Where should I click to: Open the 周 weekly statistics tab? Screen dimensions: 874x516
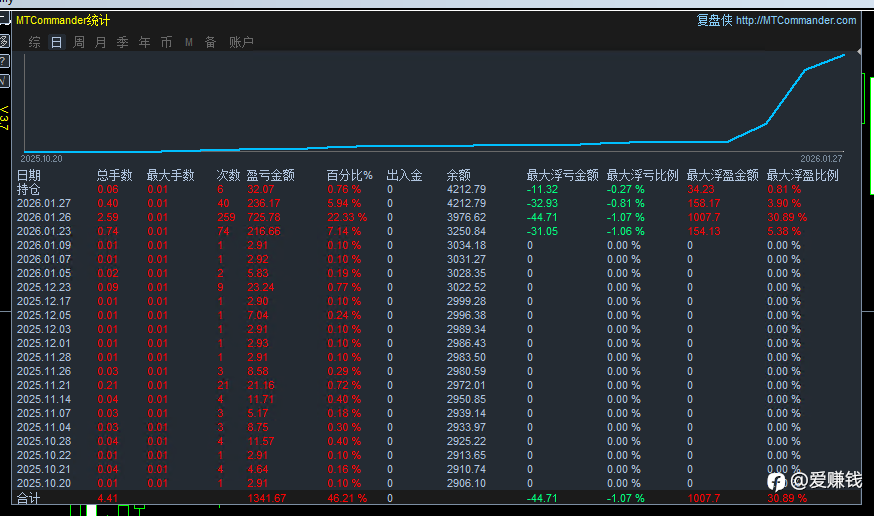(79, 42)
